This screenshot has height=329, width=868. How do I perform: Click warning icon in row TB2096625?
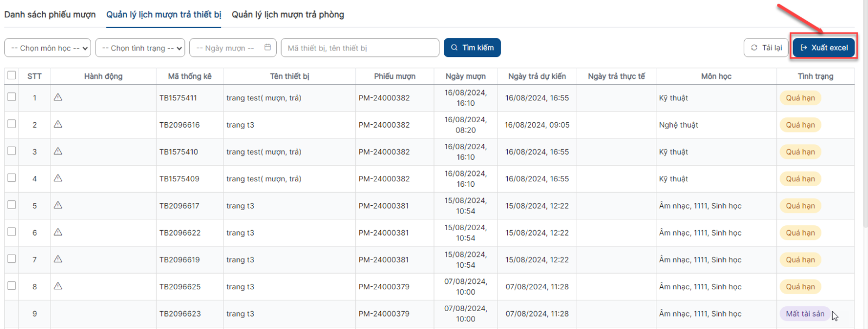click(58, 286)
